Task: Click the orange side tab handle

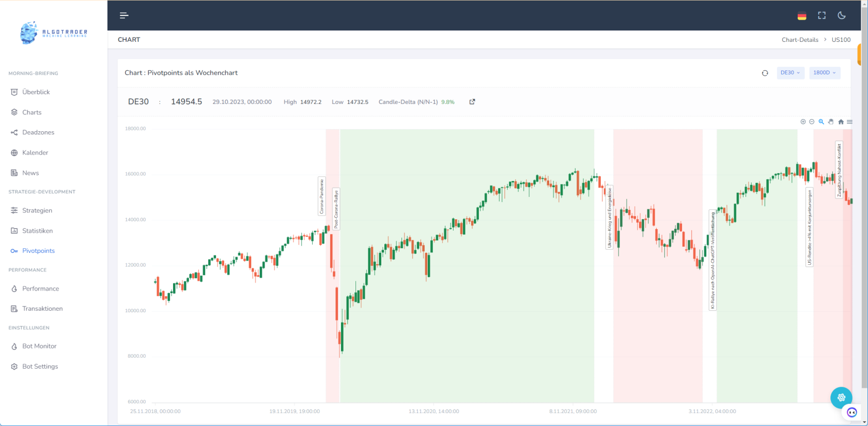Action: [859, 55]
